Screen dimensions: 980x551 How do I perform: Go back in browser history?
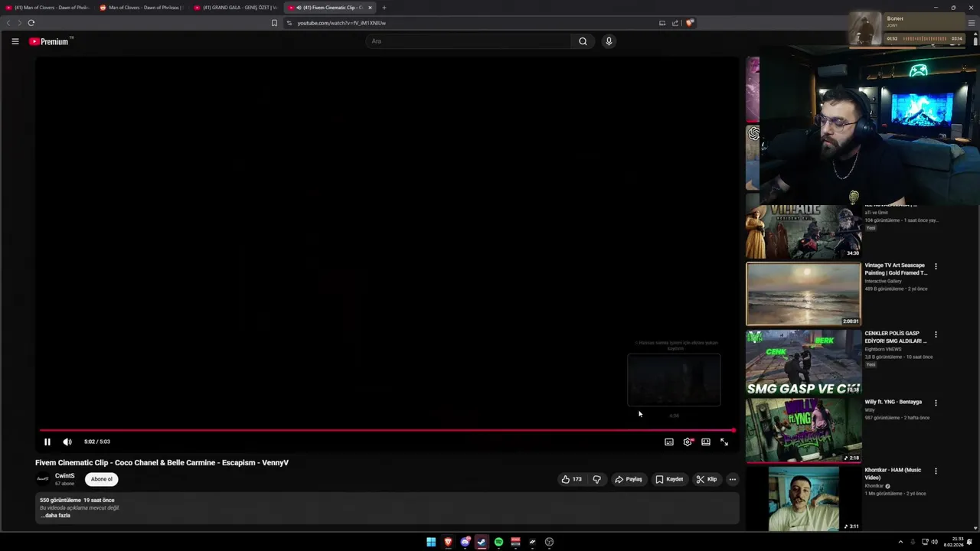[8, 23]
